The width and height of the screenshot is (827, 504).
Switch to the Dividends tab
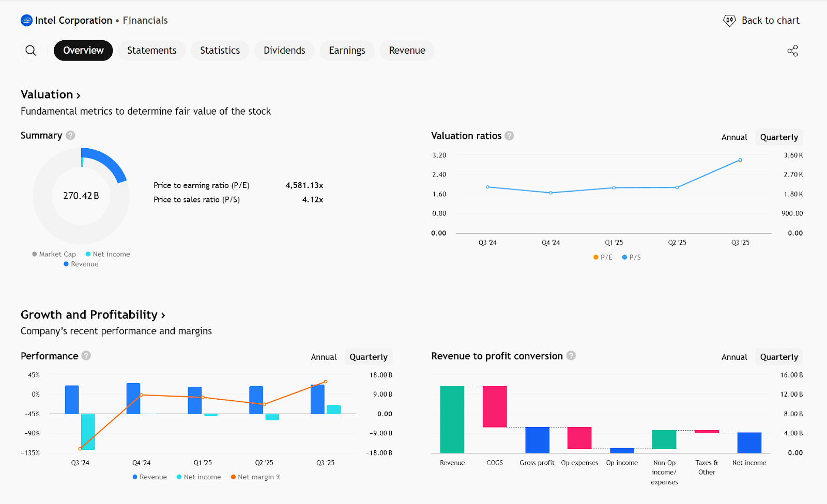(x=284, y=51)
